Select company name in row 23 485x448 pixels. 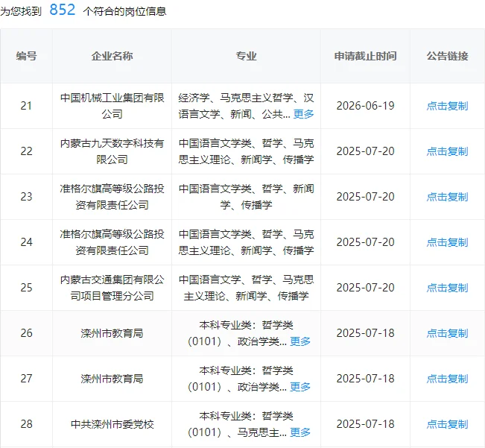pos(112,197)
